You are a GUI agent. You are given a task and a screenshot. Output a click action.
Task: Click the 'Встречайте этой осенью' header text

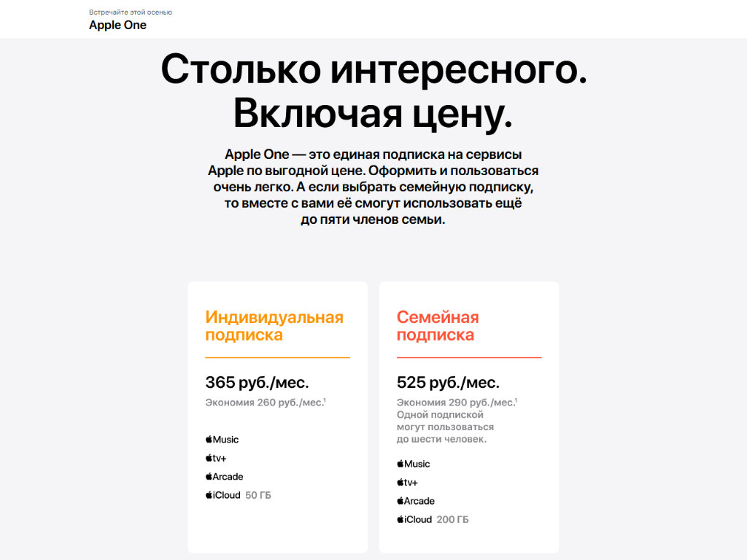click(131, 12)
